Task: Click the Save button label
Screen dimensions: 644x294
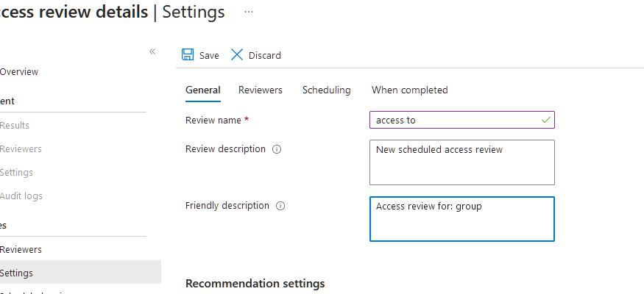Action: (209, 56)
